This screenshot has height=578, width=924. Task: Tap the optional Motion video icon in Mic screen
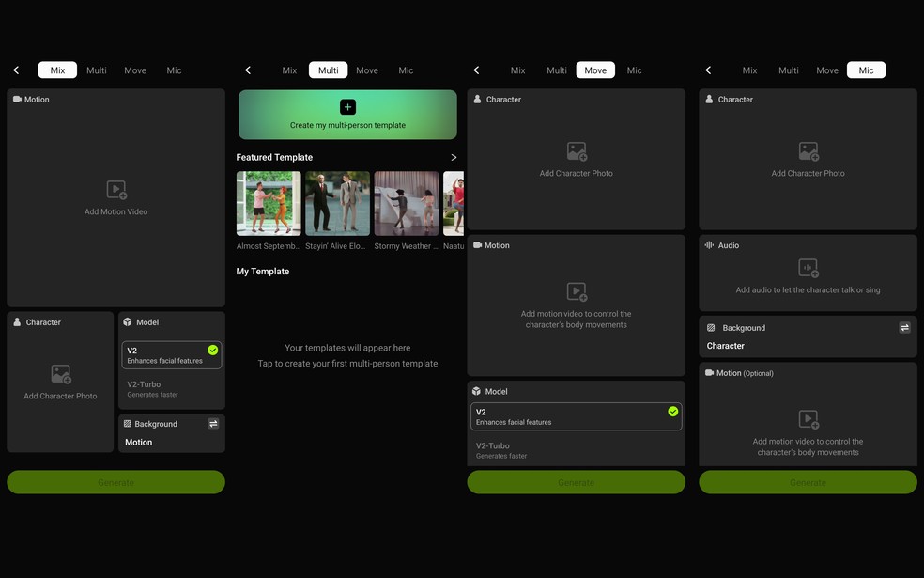pos(808,419)
